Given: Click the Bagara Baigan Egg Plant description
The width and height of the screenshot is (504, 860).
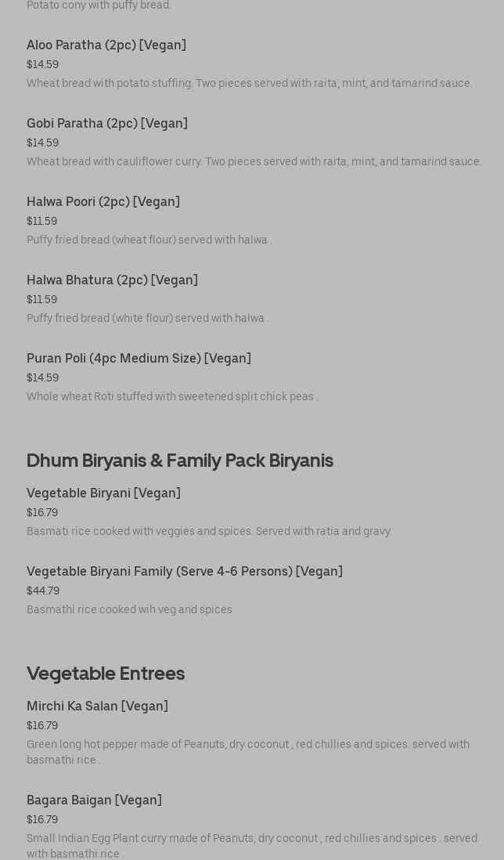Looking at the screenshot, I should 252,846.
